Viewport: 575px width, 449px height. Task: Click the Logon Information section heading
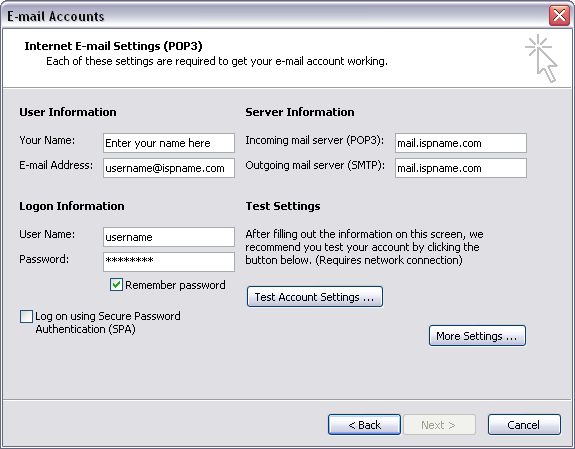coord(72,206)
